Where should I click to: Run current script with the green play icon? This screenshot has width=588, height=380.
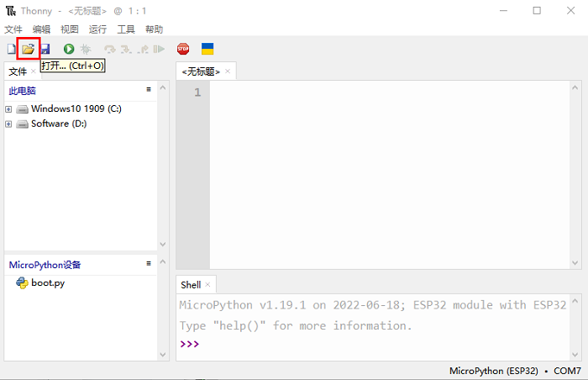click(x=69, y=50)
